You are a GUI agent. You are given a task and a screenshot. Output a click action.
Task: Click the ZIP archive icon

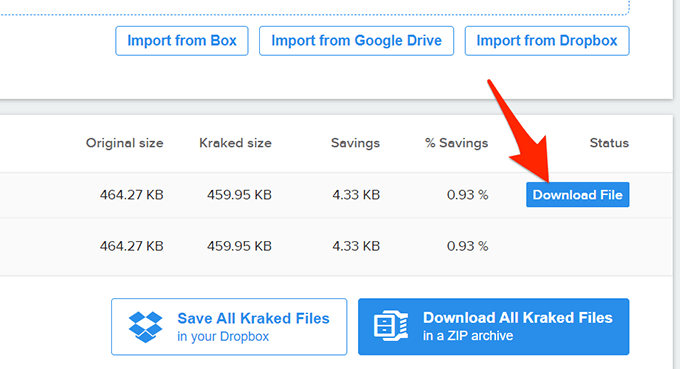[x=391, y=325]
